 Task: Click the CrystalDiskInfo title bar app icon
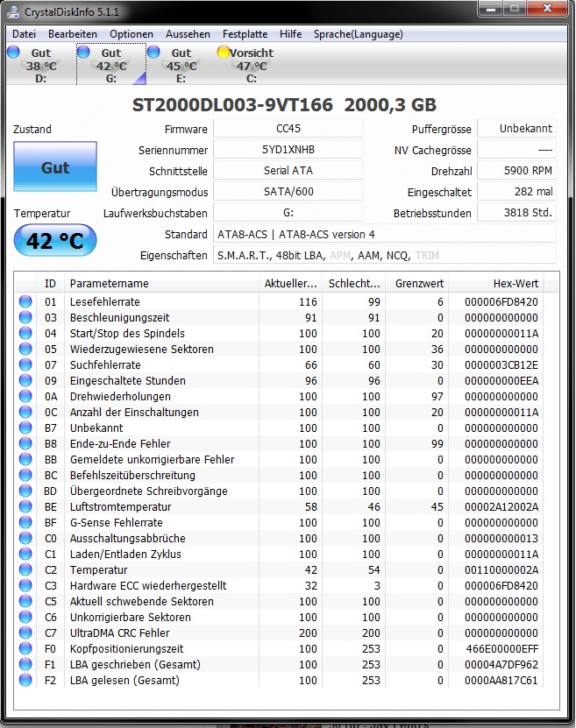pyautogui.click(x=14, y=11)
